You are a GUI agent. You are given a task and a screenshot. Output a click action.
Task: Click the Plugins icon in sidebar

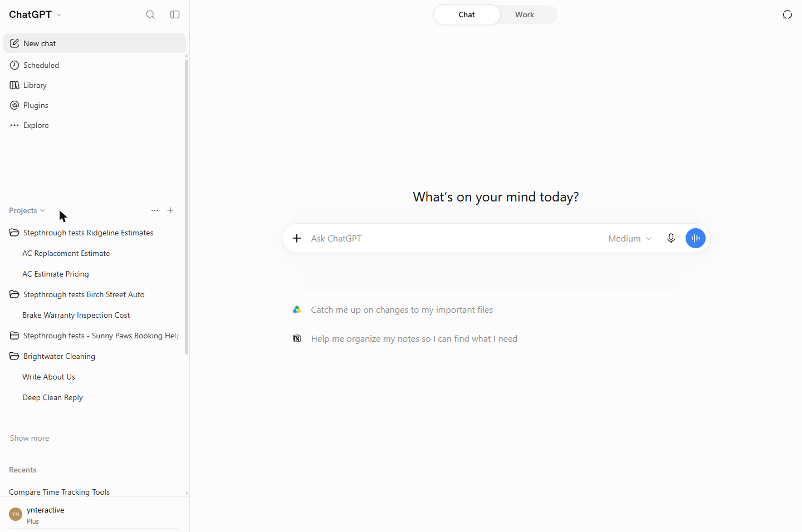[x=14, y=105]
